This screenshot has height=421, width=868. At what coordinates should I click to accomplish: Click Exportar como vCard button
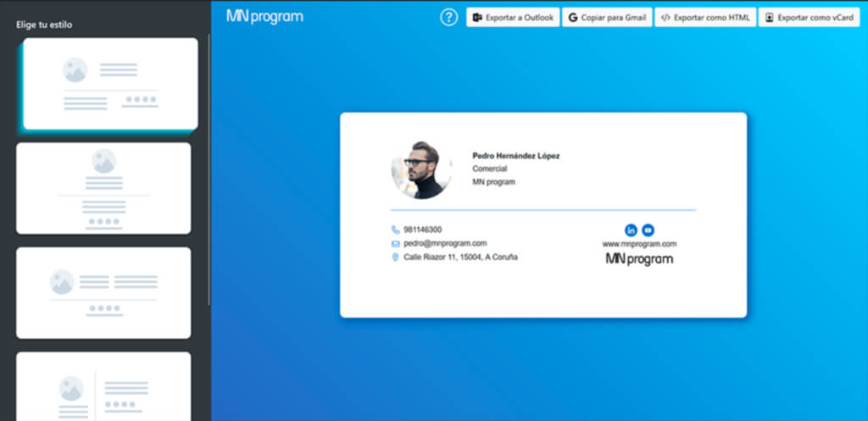[809, 17]
